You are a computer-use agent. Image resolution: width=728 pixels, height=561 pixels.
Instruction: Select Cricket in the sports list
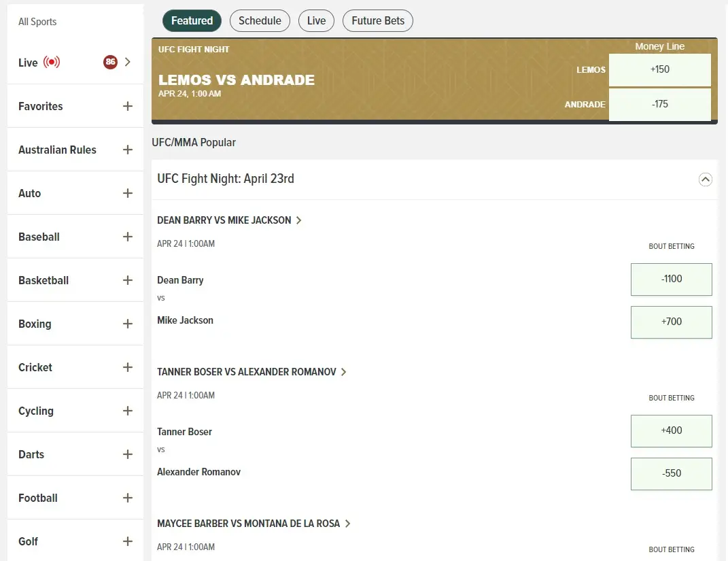(35, 367)
